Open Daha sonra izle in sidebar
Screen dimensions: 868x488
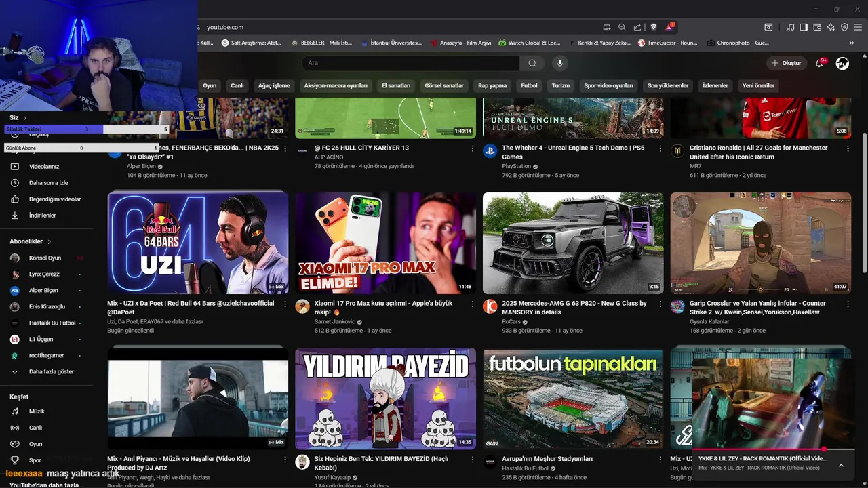coord(48,183)
